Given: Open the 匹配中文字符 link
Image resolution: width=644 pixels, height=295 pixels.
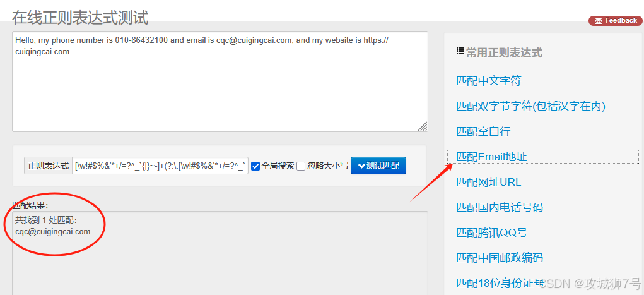Looking at the screenshot, I should 488,81.
